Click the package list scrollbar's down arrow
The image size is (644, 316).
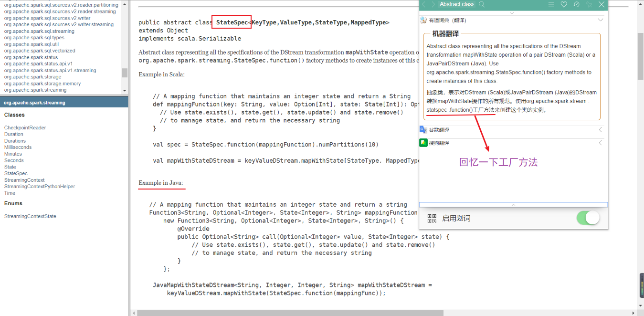125,90
